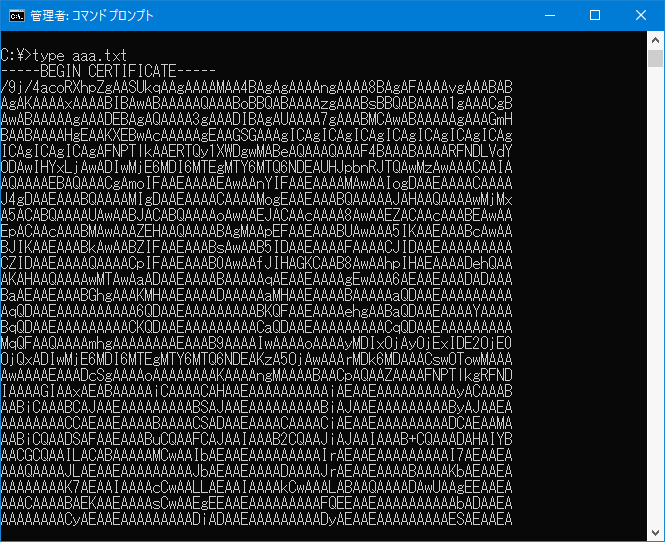Image resolution: width=665 pixels, height=542 pixels.
Task: Click the 管理者: コマンド プロンプト title text
Action: tap(92, 16)
